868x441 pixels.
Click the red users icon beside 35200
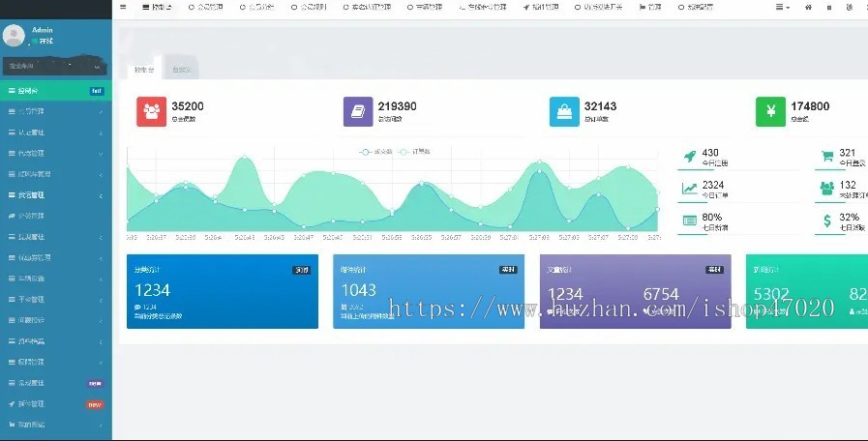click(151, 111)
